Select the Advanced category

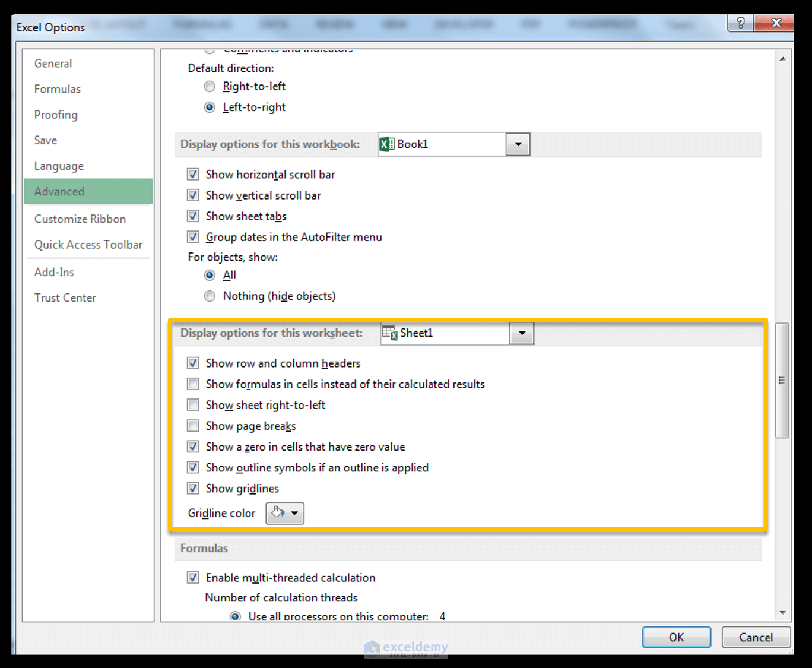tap(88, 191)
